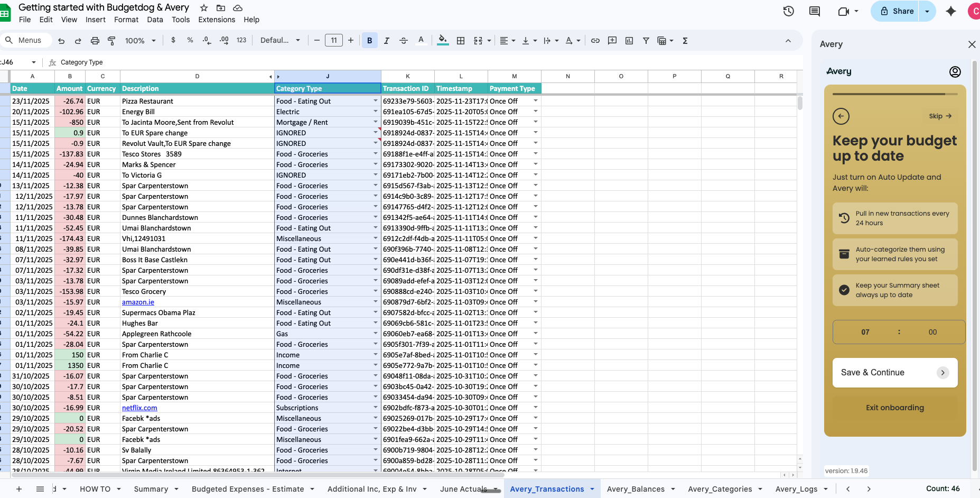Toggle Italic formatting
This screenshot has width=980, height=498.
(x=386, y=41)
